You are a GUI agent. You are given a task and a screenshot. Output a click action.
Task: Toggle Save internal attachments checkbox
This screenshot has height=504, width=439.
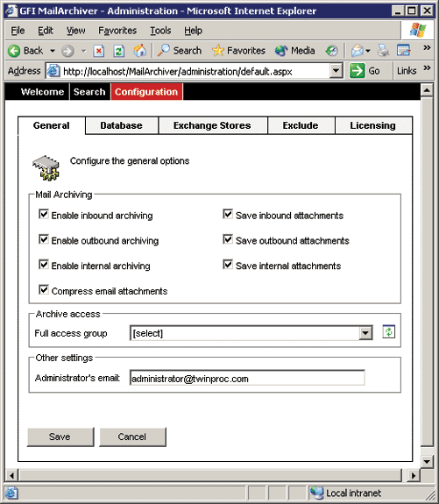(x=228, y=264)
